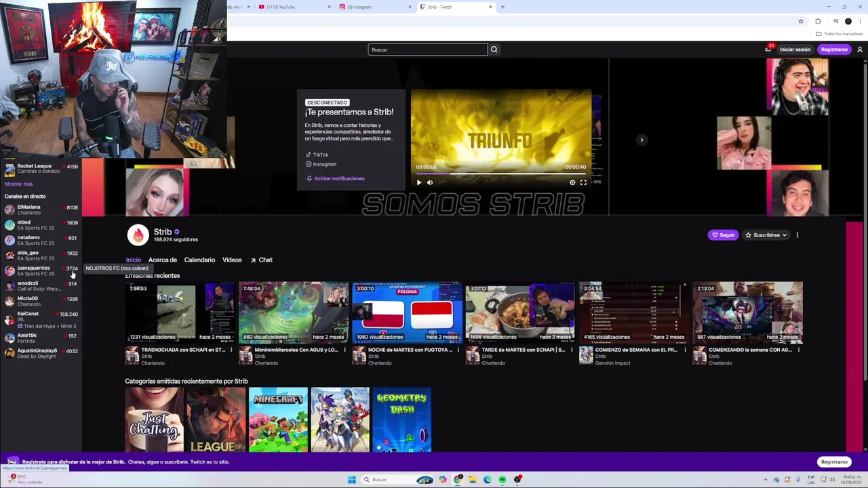This screenshot has width=868, height=488.
Task: Activate notifications for Strib
Action: click(x=335, y=178)
